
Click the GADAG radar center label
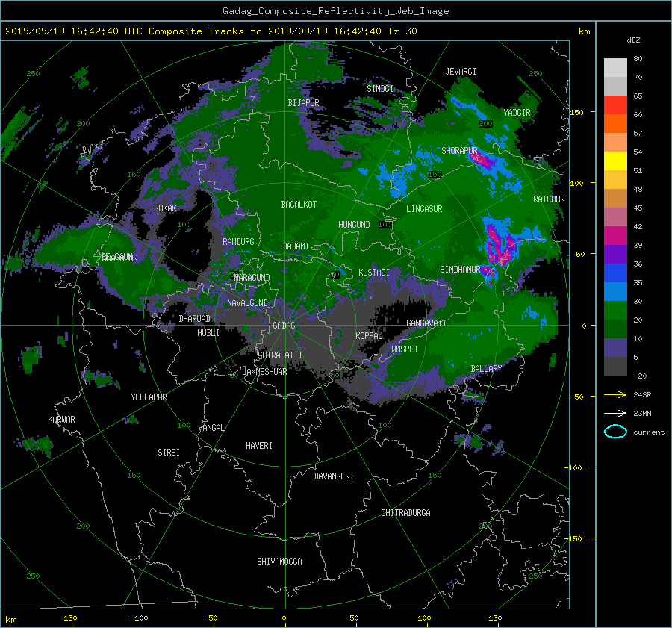[x=284, y=326]
